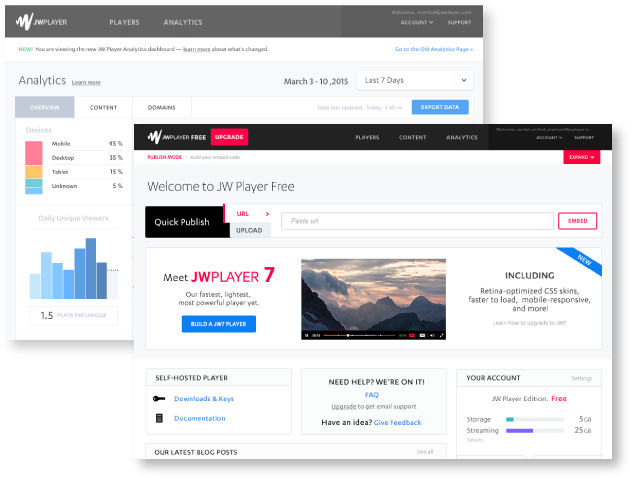The width and height of the screenshot is (631, 478).
Task: Open Analytics menu in the back window
Action: pyautogui.click(x=183, y=22)
